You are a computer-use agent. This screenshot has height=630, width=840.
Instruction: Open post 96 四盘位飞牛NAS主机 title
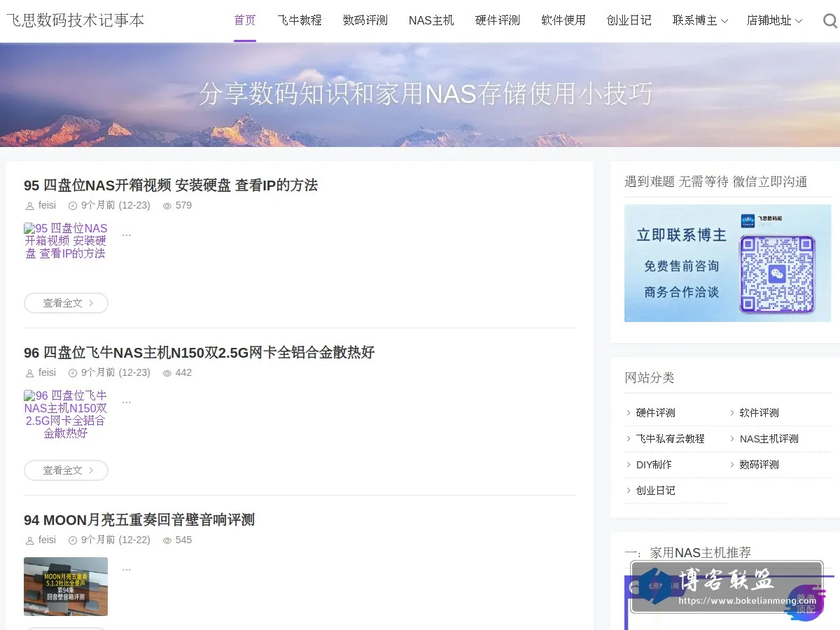click(199, 352)
